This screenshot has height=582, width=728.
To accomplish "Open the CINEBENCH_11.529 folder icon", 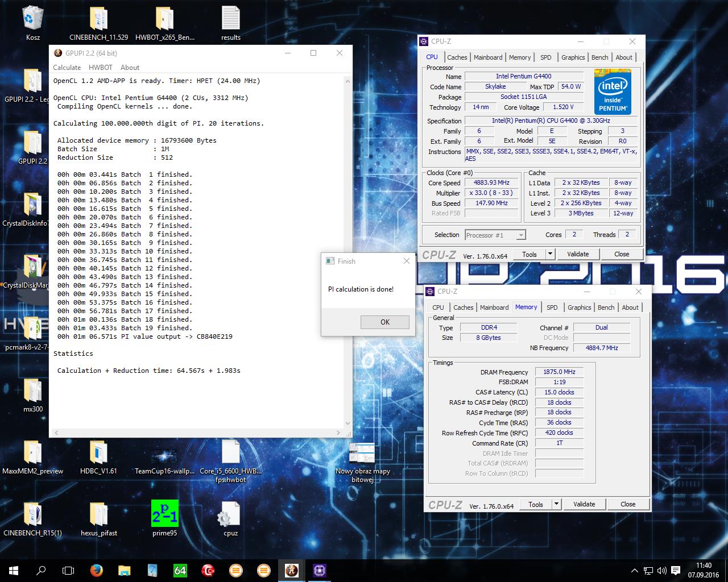I will [x=98, y=23].
